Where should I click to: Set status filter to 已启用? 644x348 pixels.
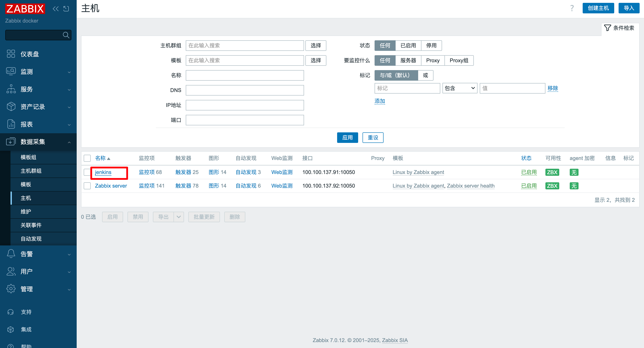pyautogui.click(x=408, y=46)
